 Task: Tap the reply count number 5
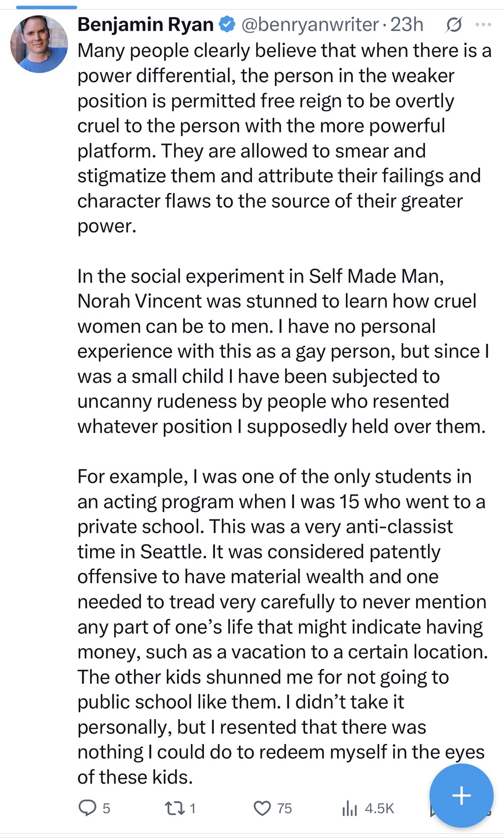(x=106, y=808)
